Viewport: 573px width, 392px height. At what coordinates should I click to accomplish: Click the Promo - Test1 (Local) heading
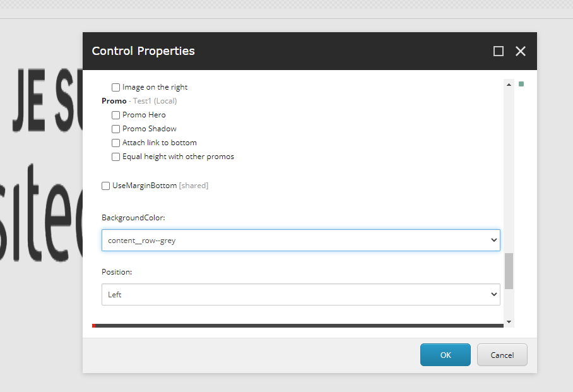point(139,101)
